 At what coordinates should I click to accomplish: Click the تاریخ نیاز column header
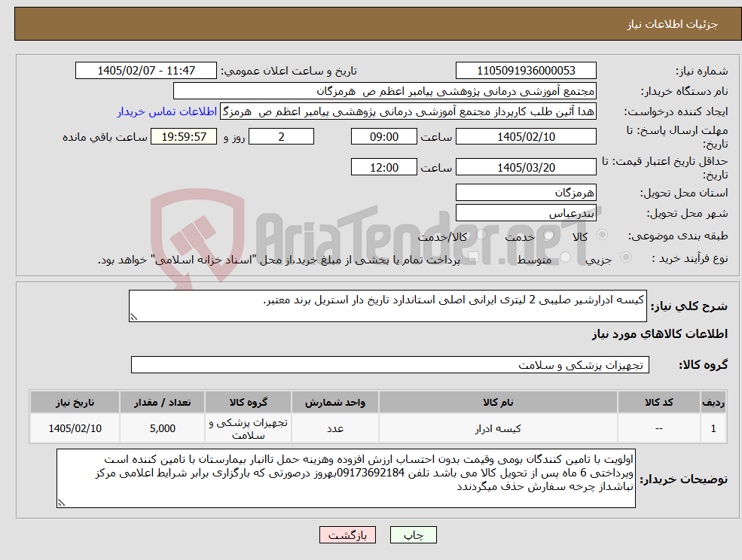click(x=75, y=403)
